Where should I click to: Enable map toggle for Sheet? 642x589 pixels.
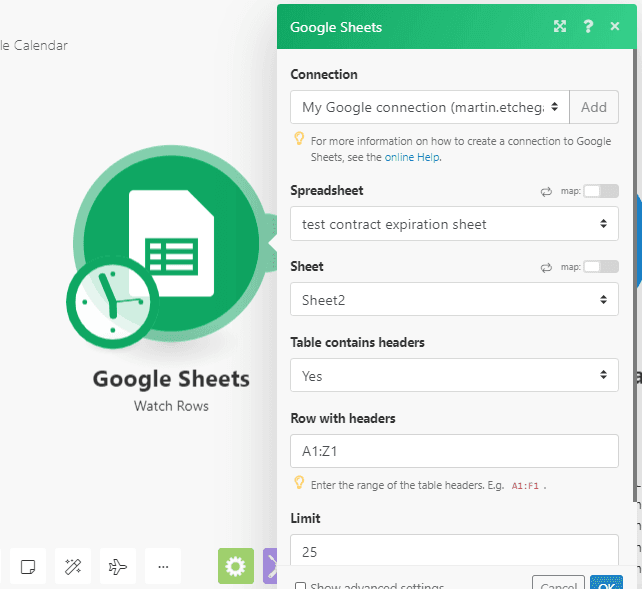600,267
